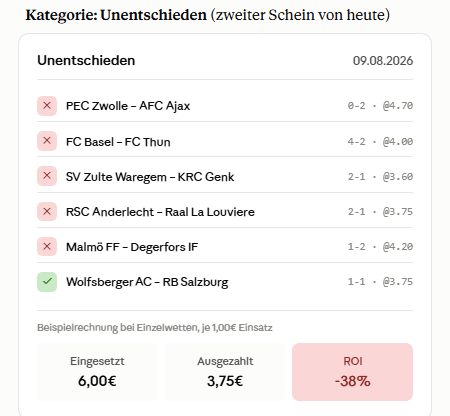The image size is (450, 416).
Task: Click red X icon beside Malmö FF
Action: [x=47, y=246]
